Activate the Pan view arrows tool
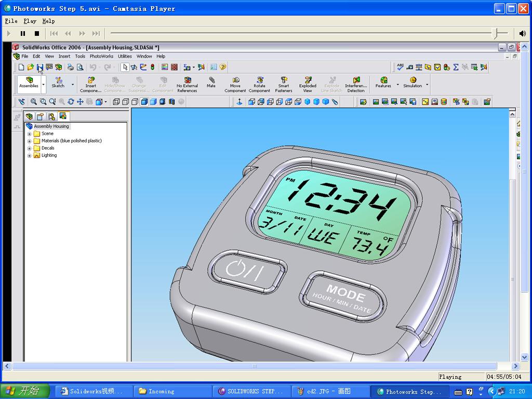The width and height of the screenshot is (532, 399). 80,101
